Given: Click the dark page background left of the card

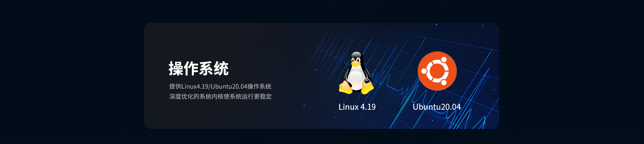Looking at the screenshot, I should pyautogui.click(x=72, y=72).
